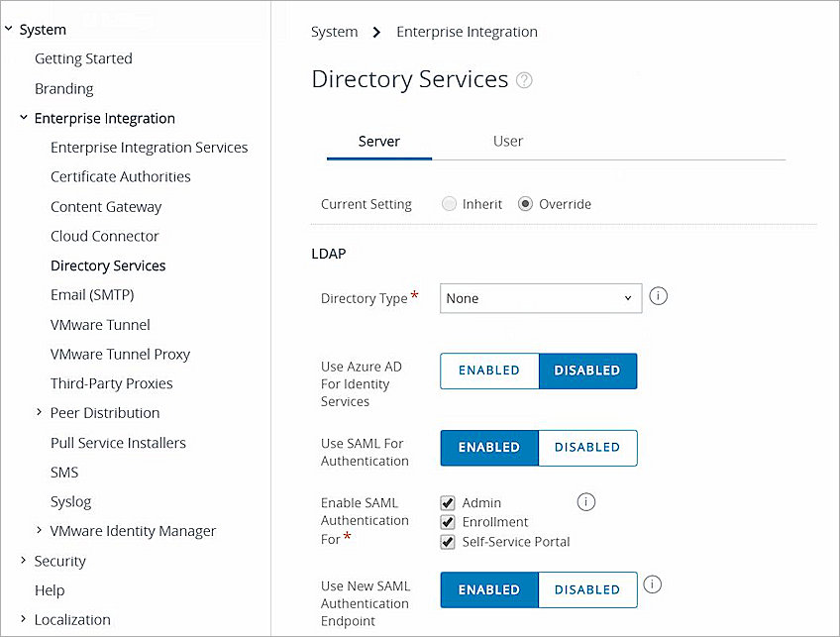The image size is (840, 637).
Task: Expand the Peer Distribution tree node
Action: (40, 412)
